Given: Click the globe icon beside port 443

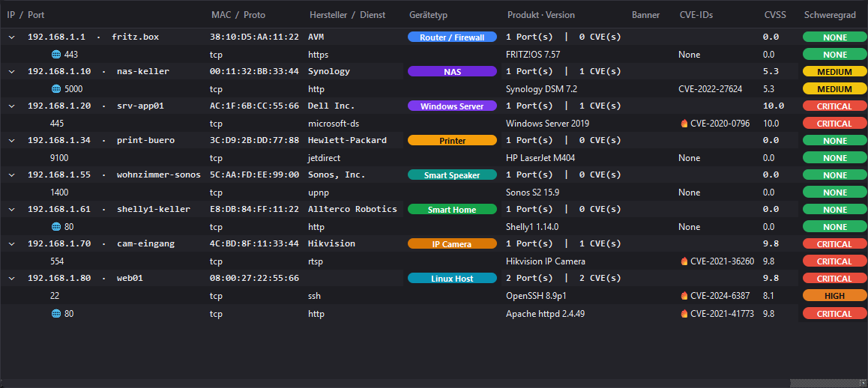Looking at the screenshot, I should pyautogui.click(x=56, y=54).
